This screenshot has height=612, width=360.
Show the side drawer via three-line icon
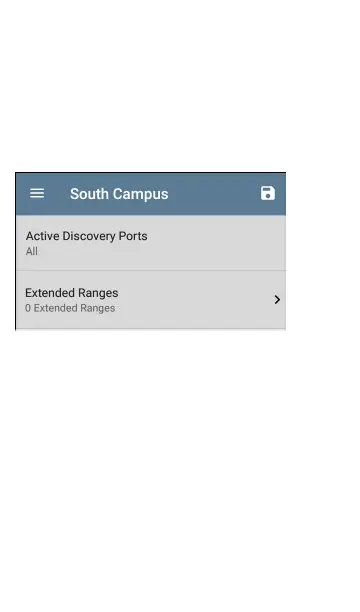37,193
